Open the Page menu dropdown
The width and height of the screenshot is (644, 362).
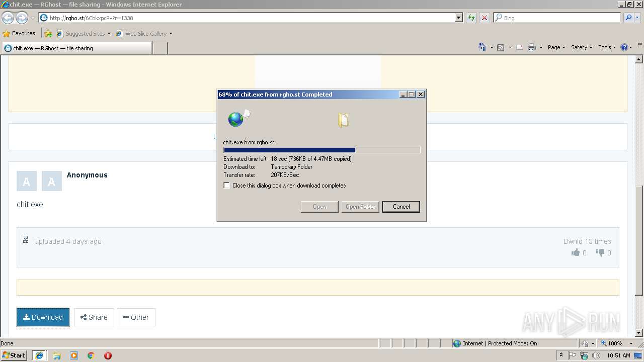[556, 47]
